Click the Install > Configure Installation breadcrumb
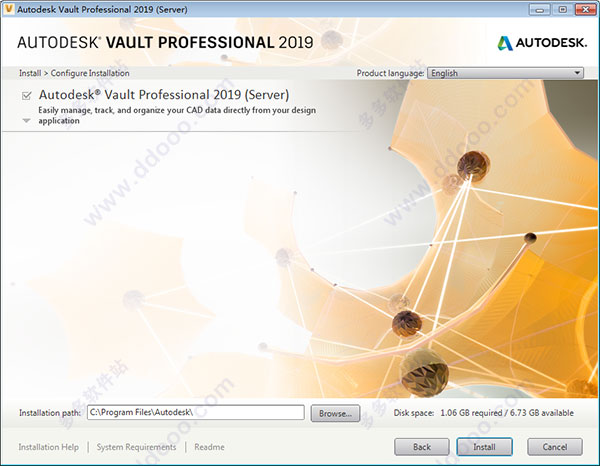600x466 pixels. pos(74,73)
